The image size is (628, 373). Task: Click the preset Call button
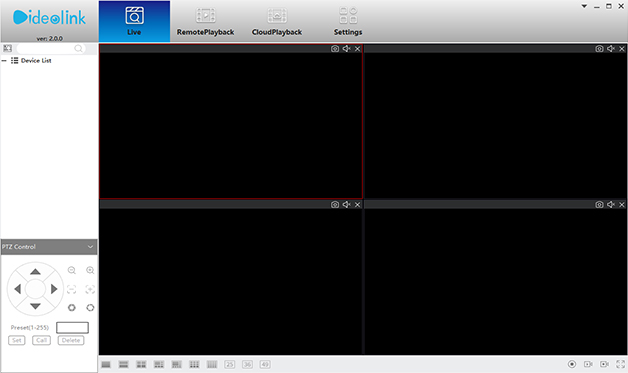(x=42, y=340)
